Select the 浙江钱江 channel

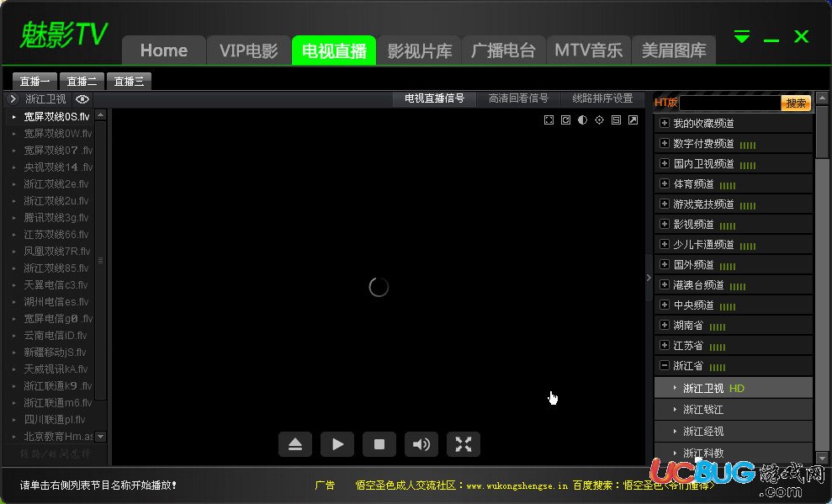[734, 410]
